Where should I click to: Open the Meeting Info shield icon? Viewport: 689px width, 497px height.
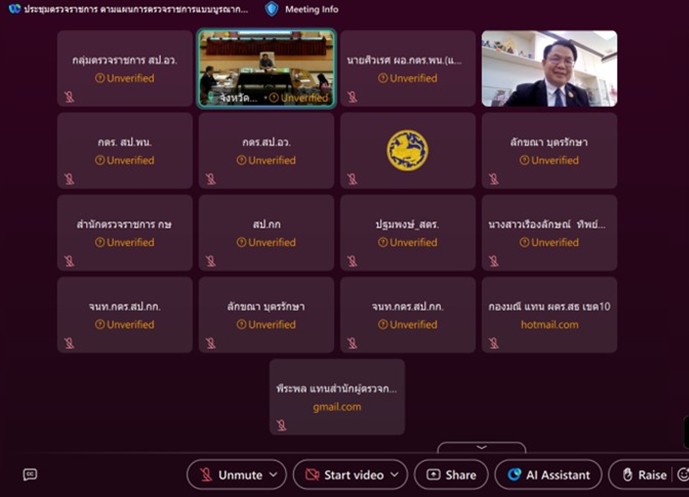(x=272, y=9)
